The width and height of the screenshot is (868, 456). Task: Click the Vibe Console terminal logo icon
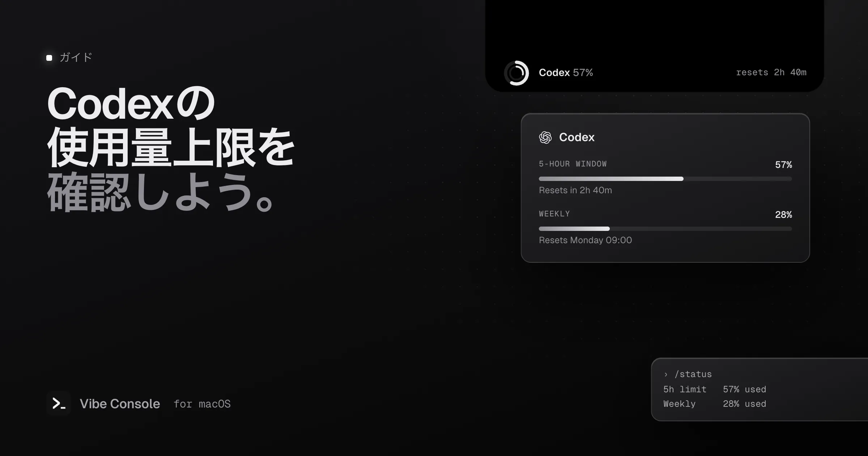59,403
